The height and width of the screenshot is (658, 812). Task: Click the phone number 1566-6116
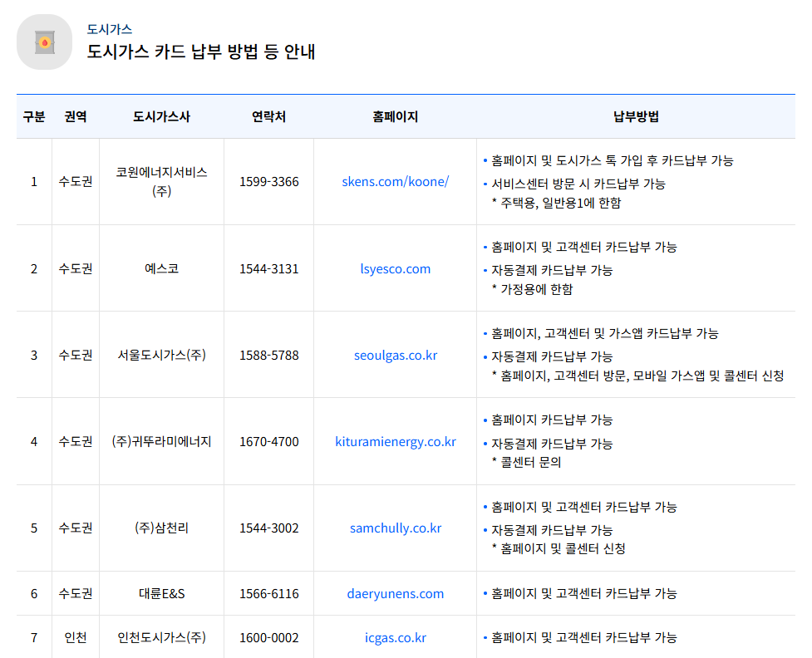pyautogui.click(x=268, y=594)
